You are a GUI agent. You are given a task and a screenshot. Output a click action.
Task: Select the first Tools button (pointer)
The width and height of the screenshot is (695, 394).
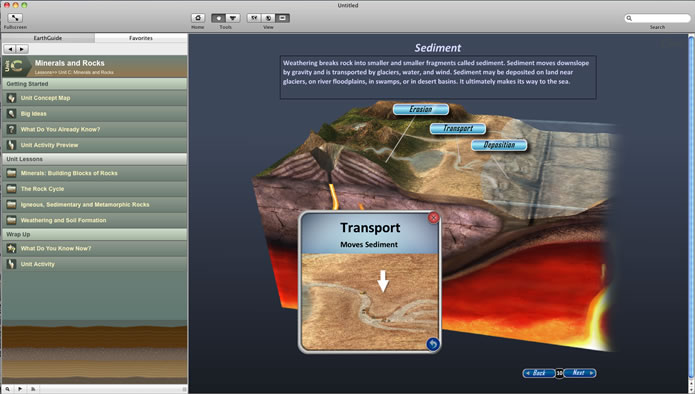pyautogui.click(x=218, y=18)
